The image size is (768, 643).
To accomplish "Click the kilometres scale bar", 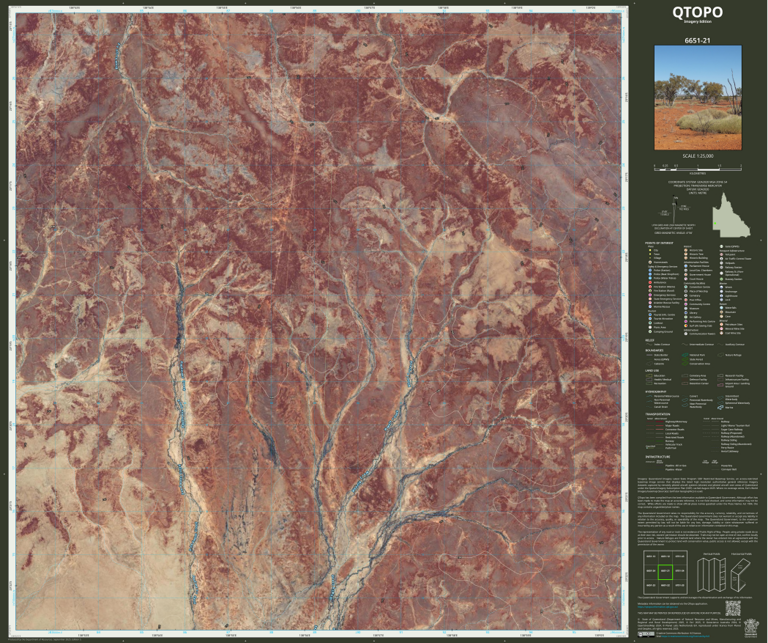I will (x=698, y=167).
